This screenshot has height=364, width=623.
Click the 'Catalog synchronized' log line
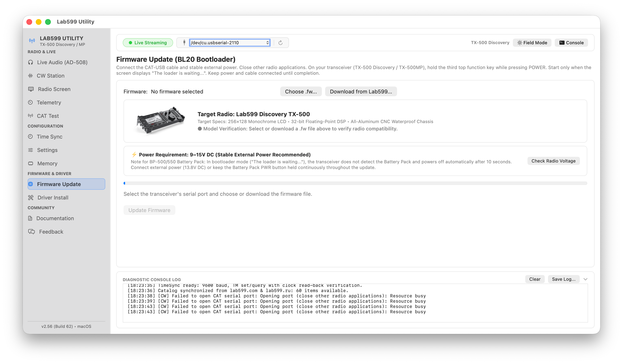coord(238,291)
